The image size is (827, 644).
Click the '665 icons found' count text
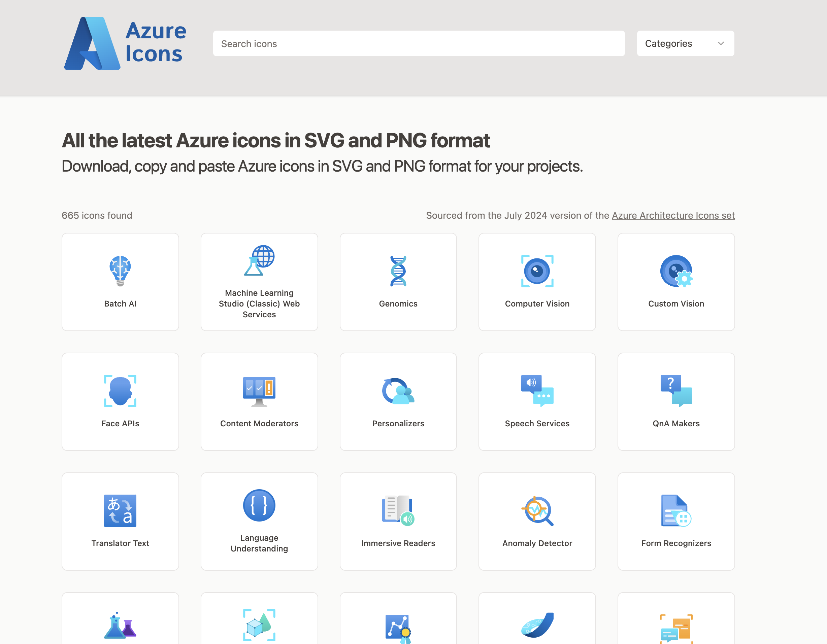pyautogui.click(x=97, y=215)
